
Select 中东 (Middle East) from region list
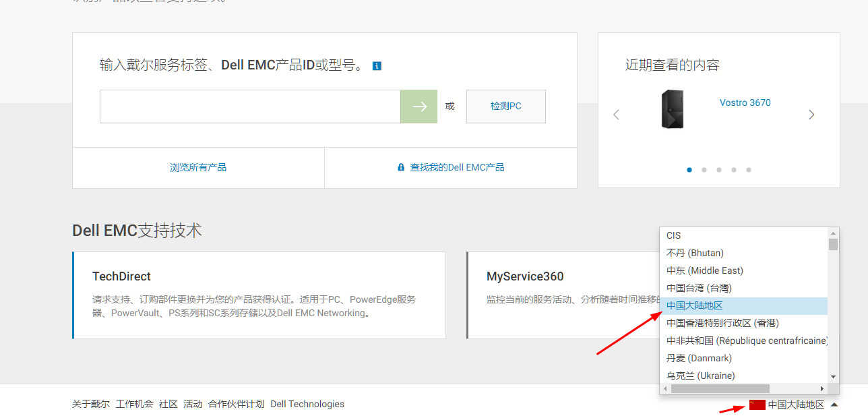pyautogui.click(x=743, y=270)
